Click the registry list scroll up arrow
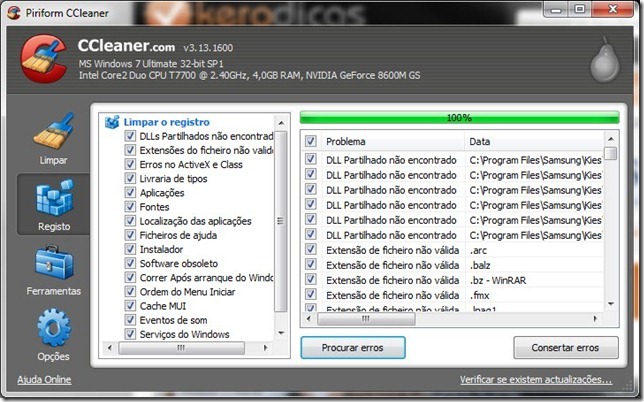Screen dimensions: 644x402 coord(281,123)
